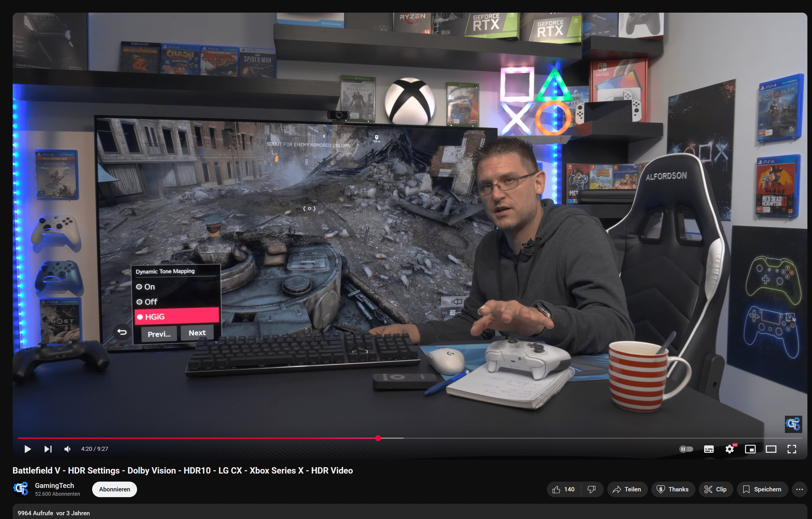The image size is (812, 519).
Task: Click the GamingTech channel avatar
Action: (x=21, y=489)
